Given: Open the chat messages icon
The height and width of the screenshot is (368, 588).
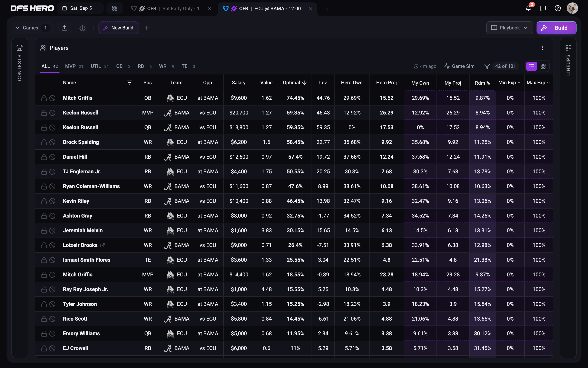Looking at the screenshot, I should 543,8.
